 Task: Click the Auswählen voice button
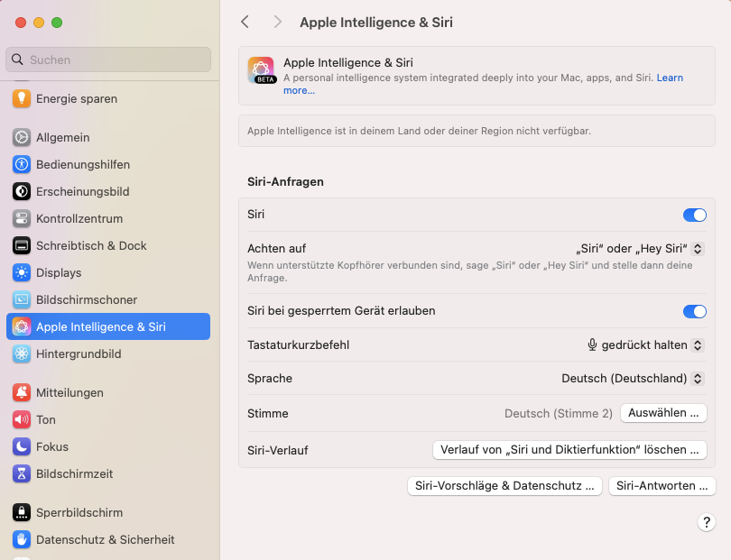click(663, 413)
